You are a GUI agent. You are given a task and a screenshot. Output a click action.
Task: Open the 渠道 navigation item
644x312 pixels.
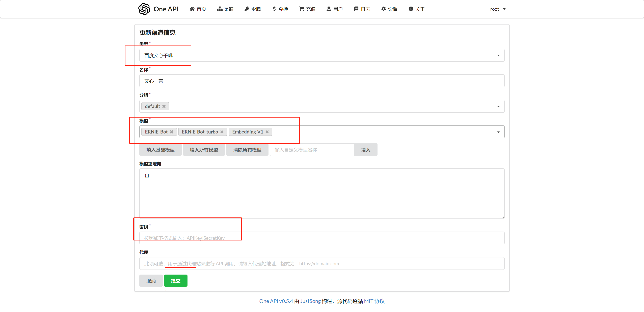tap(225, 9)
